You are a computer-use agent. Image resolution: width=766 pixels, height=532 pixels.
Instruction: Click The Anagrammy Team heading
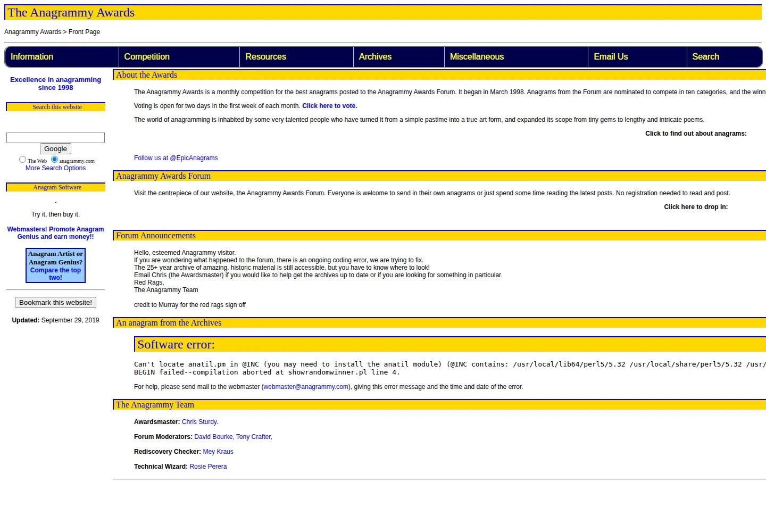tap(155, 405)
